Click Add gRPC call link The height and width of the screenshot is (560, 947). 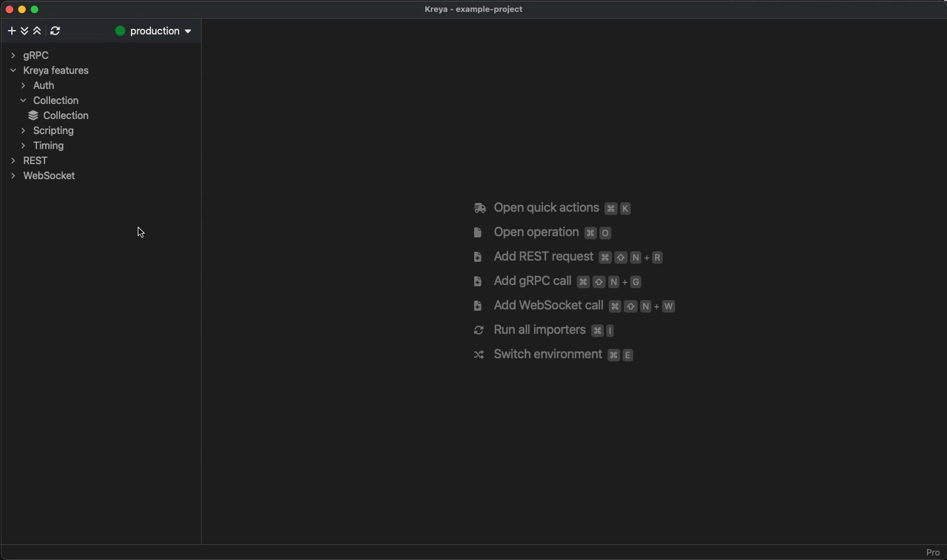(532, 281)
